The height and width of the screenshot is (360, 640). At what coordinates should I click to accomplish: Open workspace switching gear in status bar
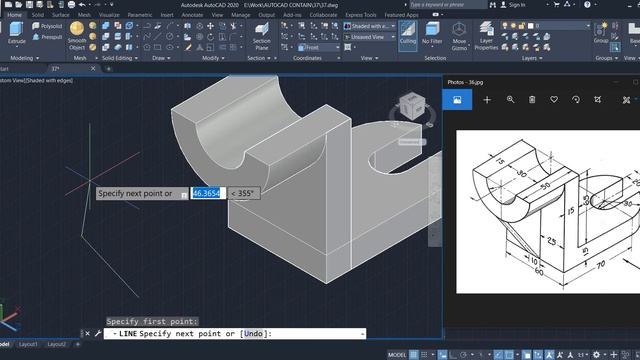(596, 355)
